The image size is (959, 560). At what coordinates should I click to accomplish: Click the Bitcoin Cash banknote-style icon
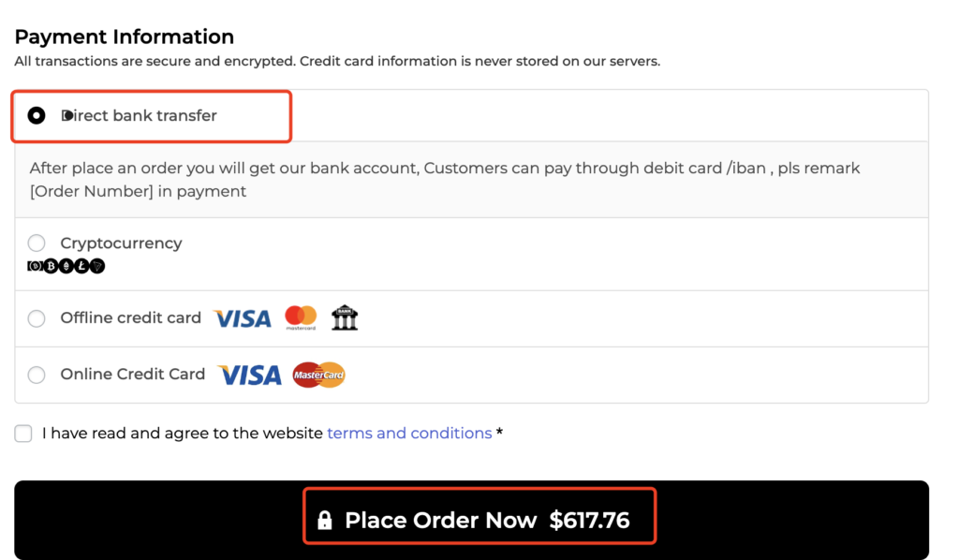tap(36, 266)
